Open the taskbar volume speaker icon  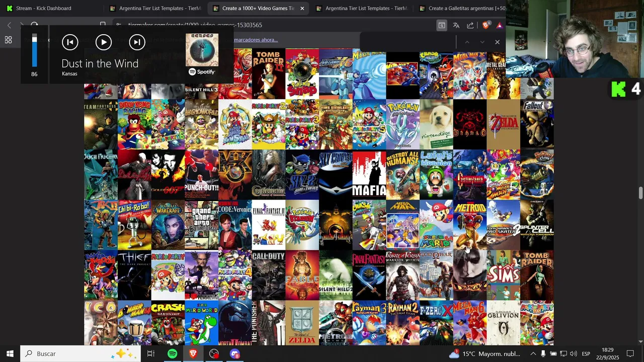click(x=574, y=354)
